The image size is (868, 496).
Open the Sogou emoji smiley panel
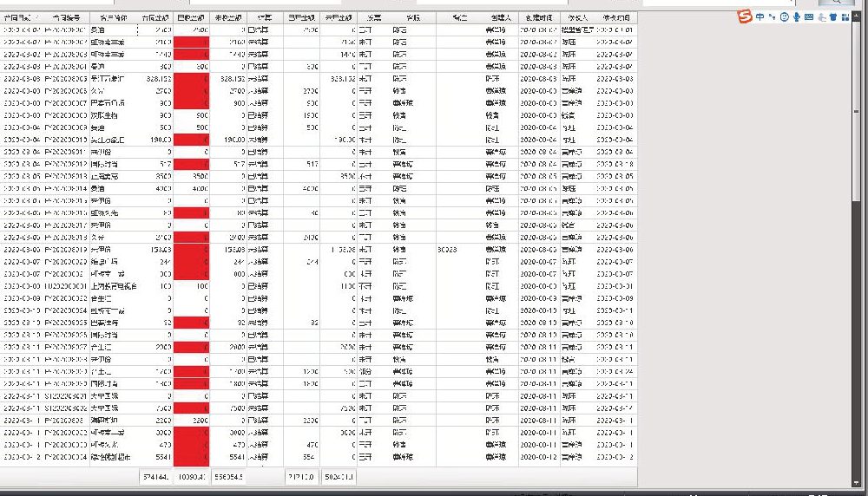point(785,17)
